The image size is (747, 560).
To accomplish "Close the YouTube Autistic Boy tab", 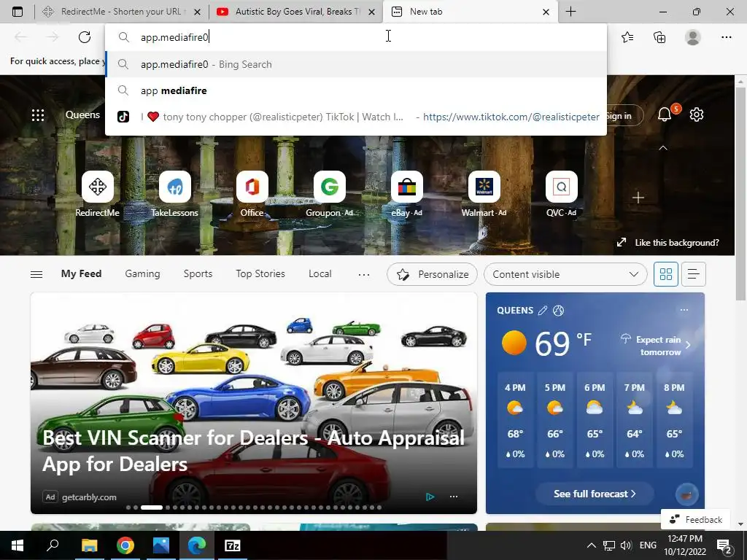I will click(373, 12).
